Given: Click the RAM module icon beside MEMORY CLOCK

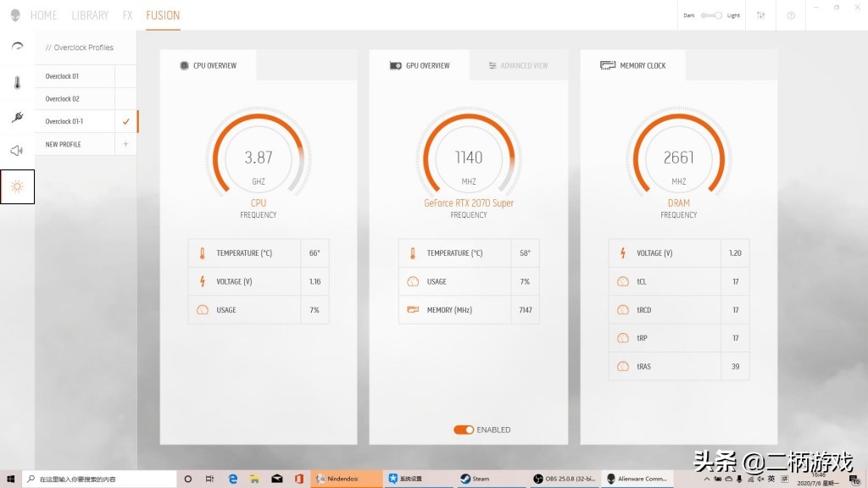Looking at the screenshot, I should pyautogui.click(x=608, y=65).
